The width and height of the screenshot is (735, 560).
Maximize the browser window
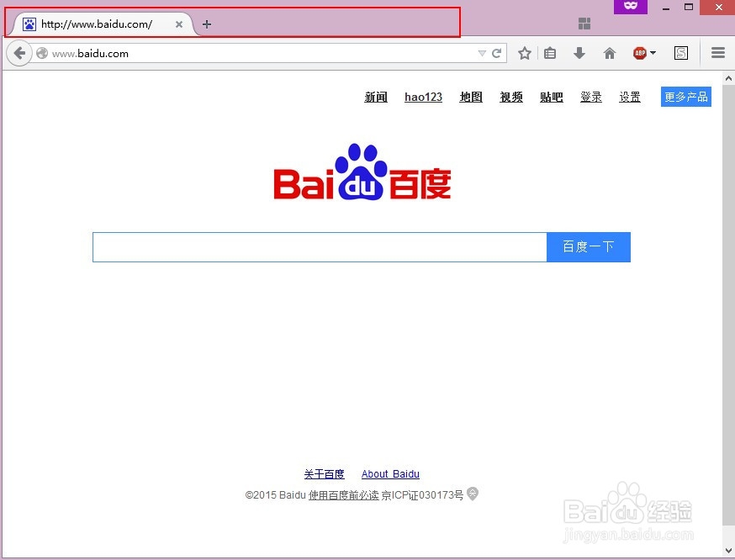coord(689,7)
